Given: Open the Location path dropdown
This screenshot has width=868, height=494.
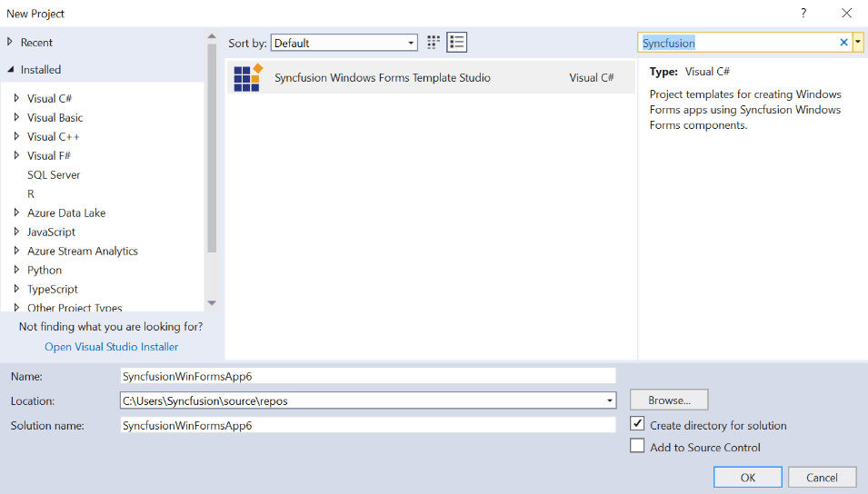Looking at the screenshot, I should click(x=610, y=400).
